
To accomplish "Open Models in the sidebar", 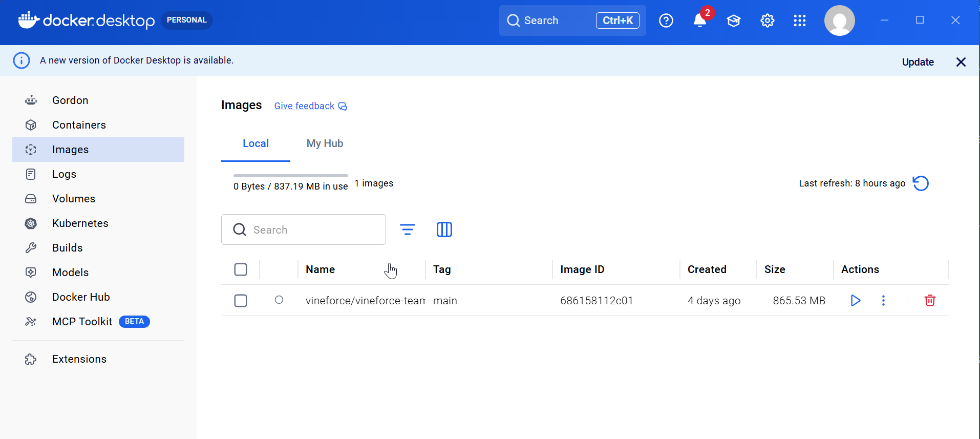I will pos(98,273).
